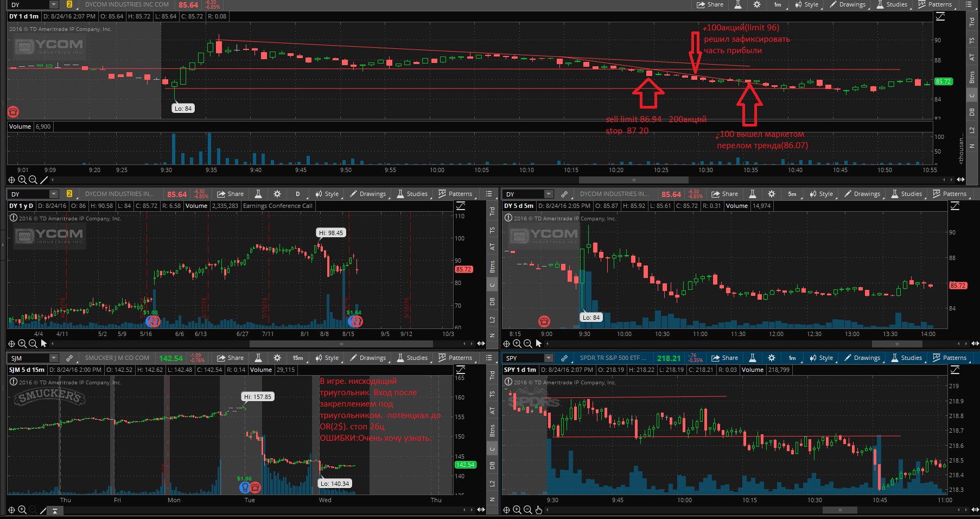Select pan crosshair tool under top DY chart
Viewport: 980px width, 519px height.
(11, 180)
